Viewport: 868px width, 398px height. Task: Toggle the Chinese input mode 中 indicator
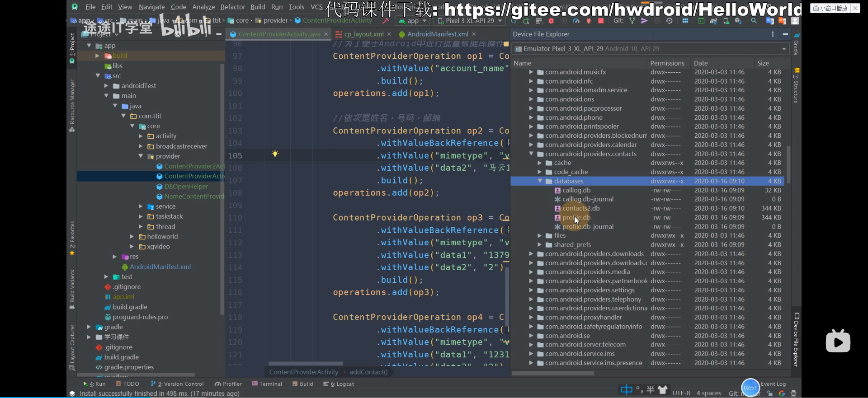(627, 389)
